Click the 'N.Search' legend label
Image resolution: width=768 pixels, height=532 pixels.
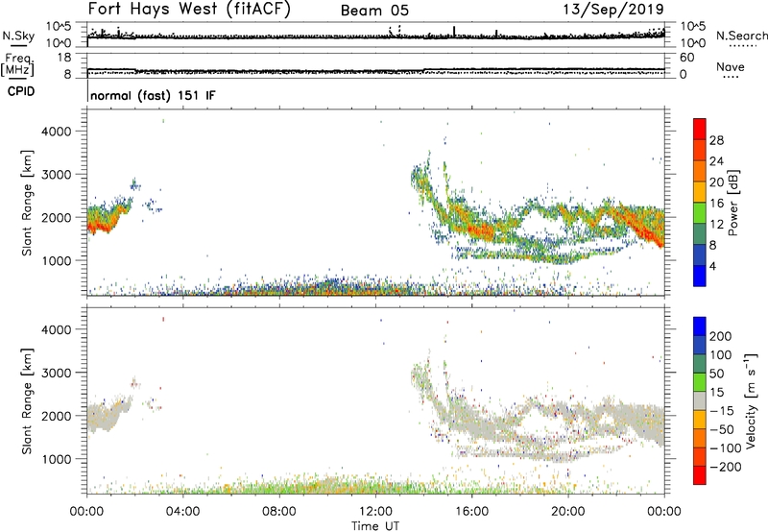click(742, 36)
